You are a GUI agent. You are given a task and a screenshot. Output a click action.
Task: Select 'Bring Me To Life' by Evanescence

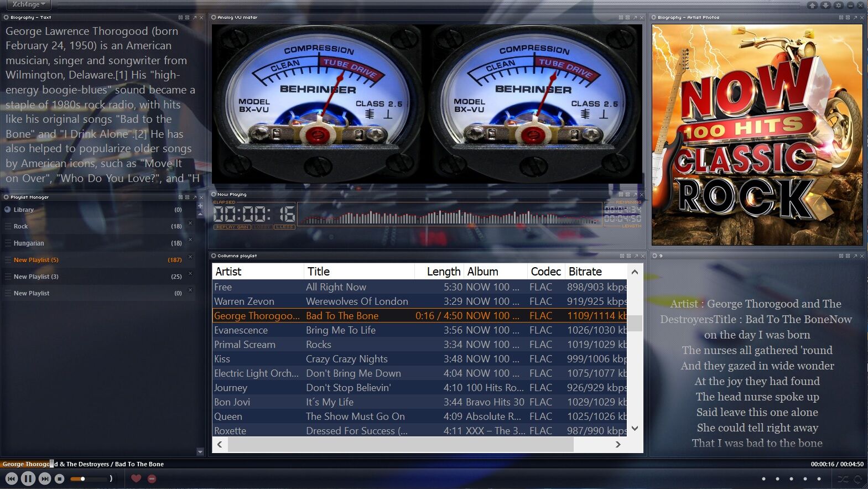(x=420, y=330)
